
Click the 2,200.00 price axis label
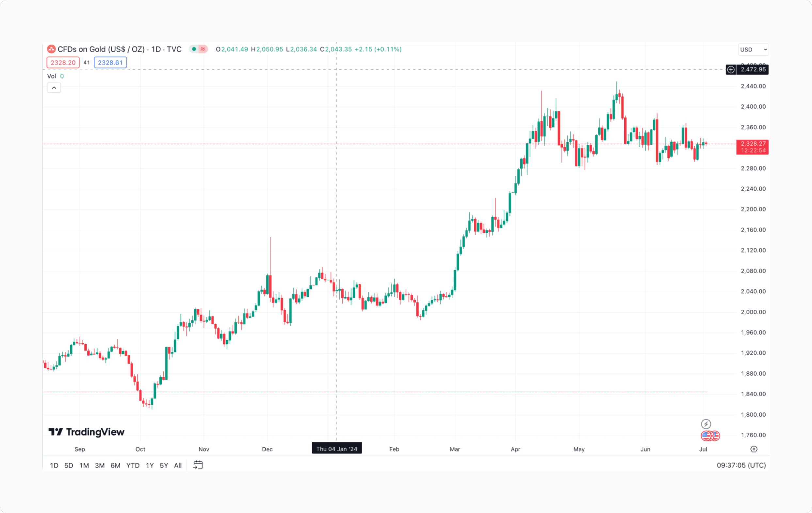[x=753, y=210]
